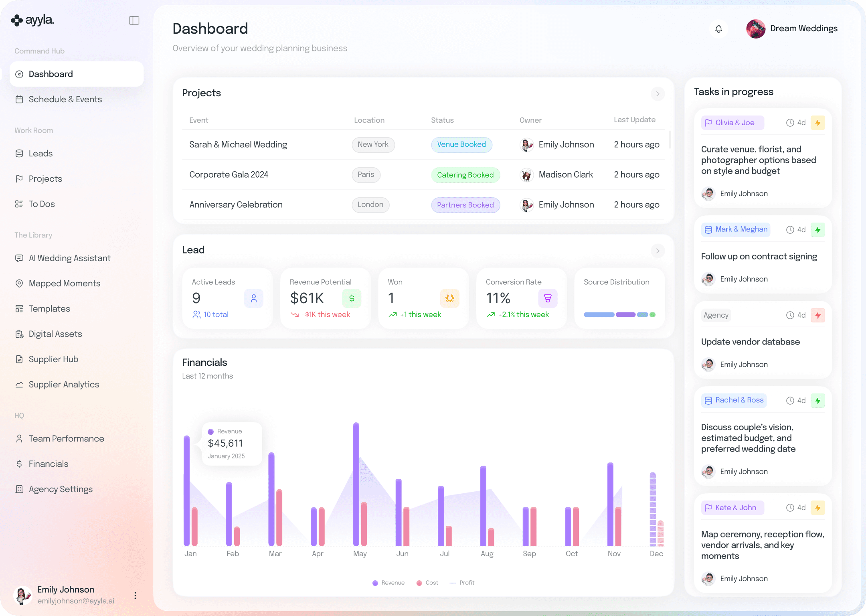Click lightning priority icon on Agency task
The width and height of the screenshot is (866, 616).
click(x=817, y=315)
